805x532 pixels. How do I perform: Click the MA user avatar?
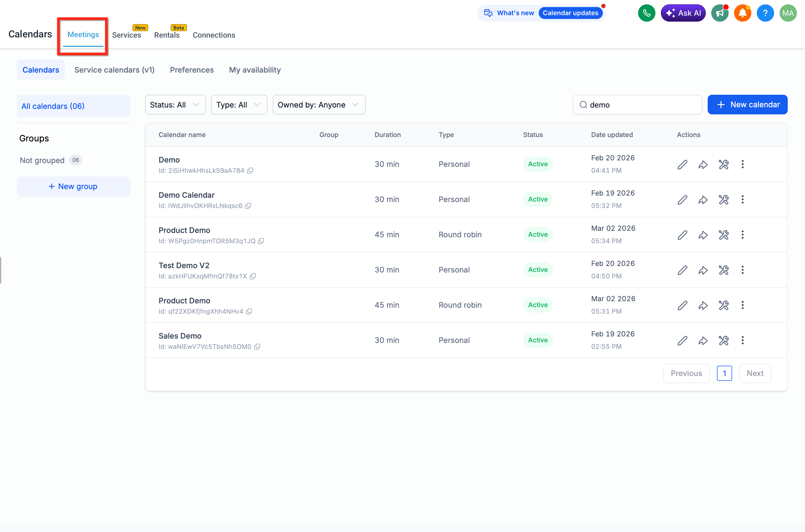(x=788, y=13)
